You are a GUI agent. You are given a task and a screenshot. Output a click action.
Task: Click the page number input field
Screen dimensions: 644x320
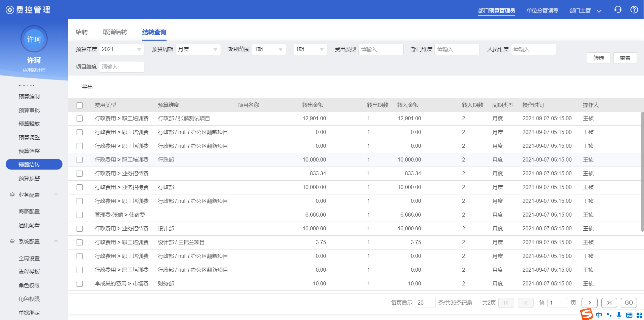pyautogui.click(x=557, y=303)
